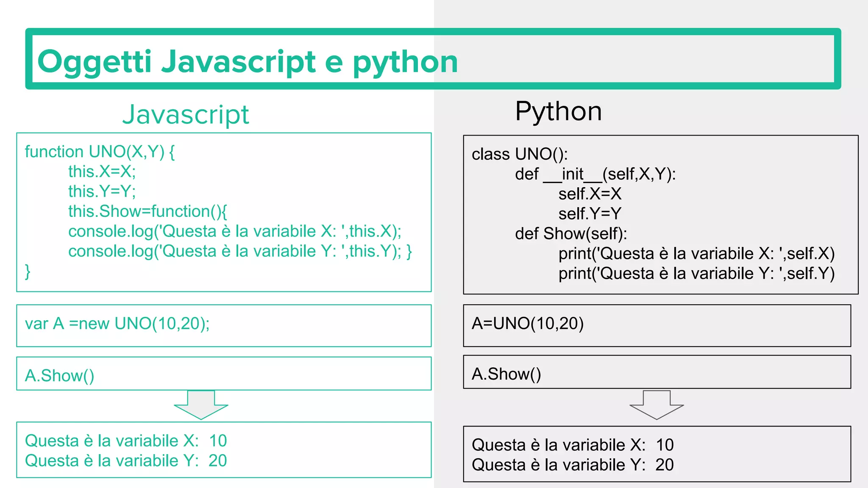Click the print line for variabile X

(696, 253)
